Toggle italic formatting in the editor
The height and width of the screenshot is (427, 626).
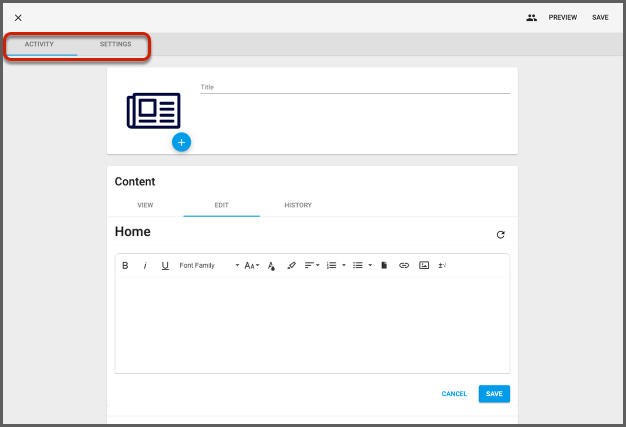point(145,266)
